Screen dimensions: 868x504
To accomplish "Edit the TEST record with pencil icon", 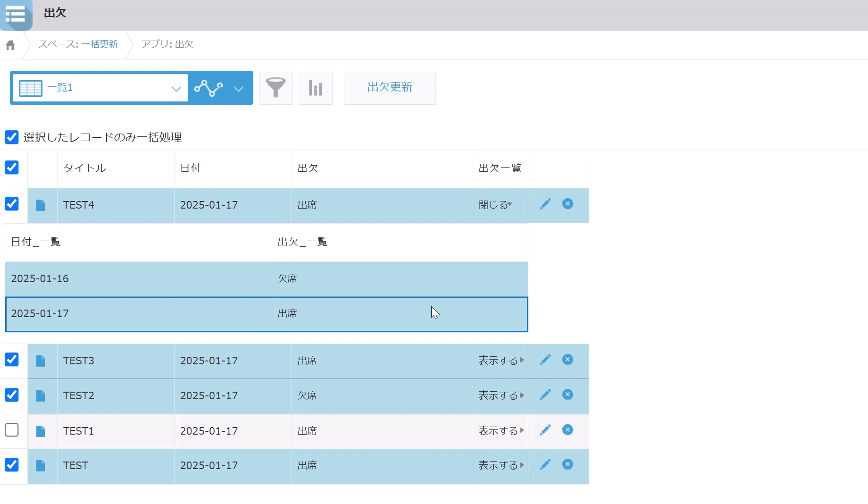I will point(545,464).
